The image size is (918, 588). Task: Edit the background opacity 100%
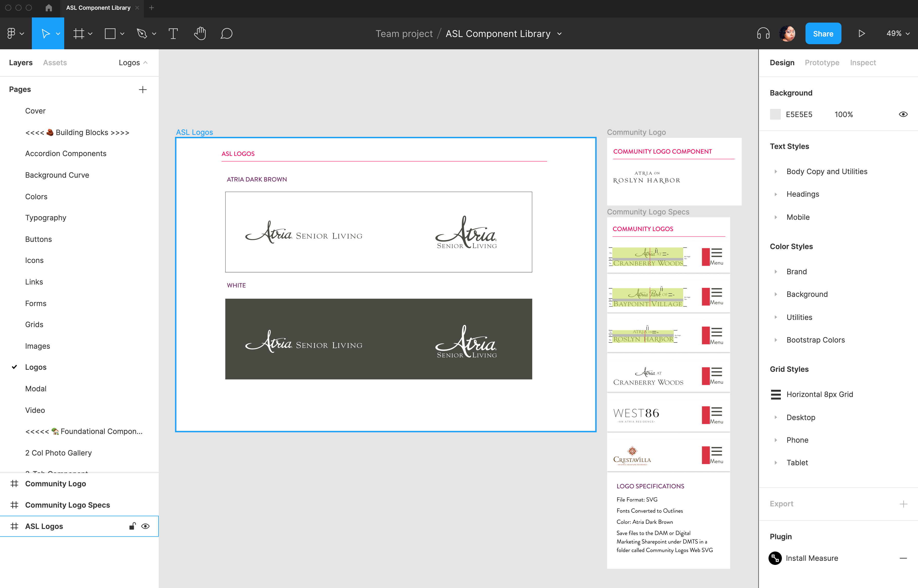point(844,114)
